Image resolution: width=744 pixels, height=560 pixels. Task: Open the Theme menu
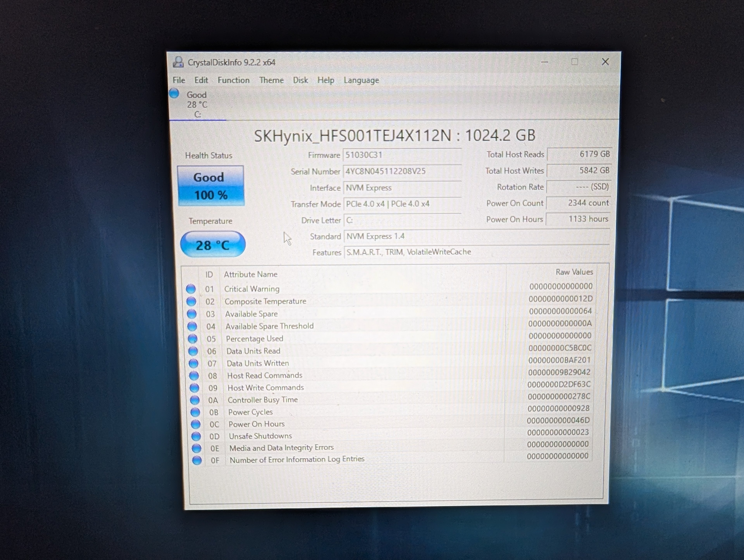[x=271, y=80]
